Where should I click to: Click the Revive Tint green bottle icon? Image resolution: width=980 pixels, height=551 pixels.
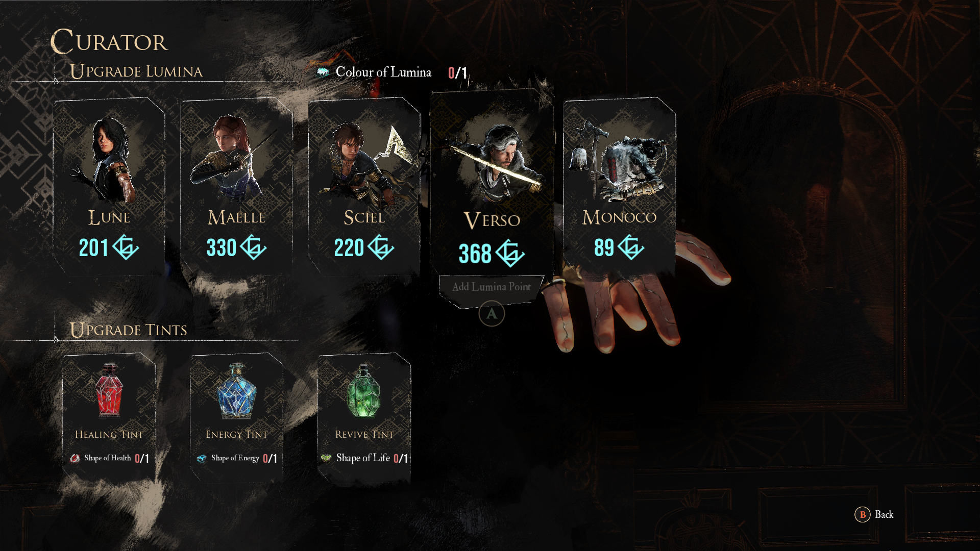pyautogui.click(x=363, y=390)
